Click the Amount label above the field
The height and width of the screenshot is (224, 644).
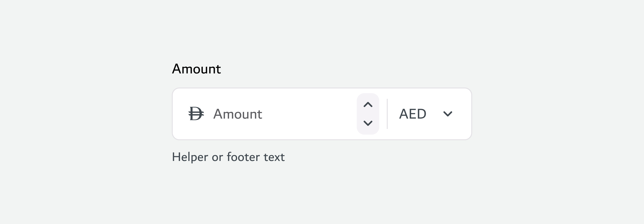pyautogui.click(x=196, y=69)
